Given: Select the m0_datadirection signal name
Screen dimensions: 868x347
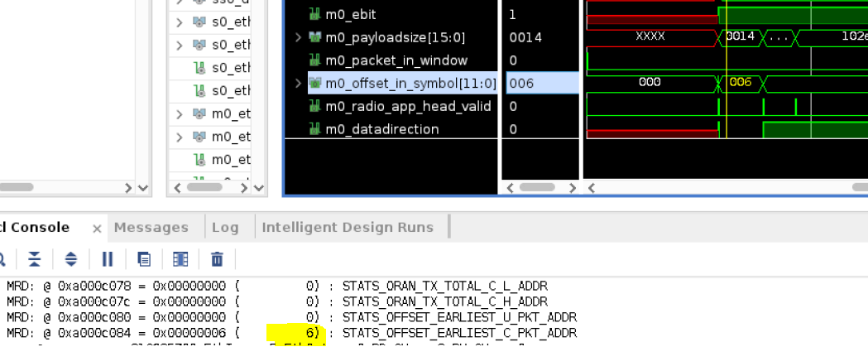Looking at the screenshot, I should coord(381,129).
